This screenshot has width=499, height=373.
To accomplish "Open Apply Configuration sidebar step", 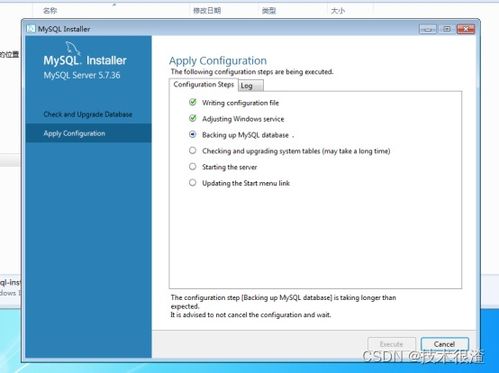I will (88, 133).
